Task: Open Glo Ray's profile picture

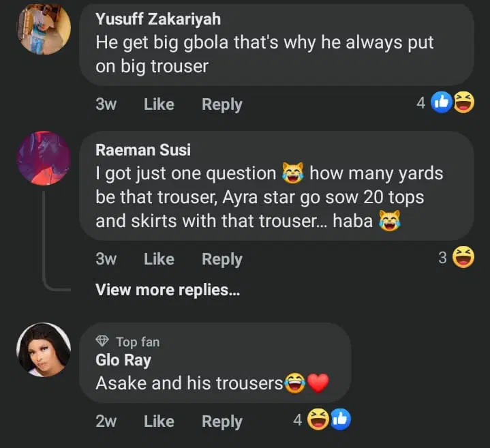Action: tap(44, 350)
